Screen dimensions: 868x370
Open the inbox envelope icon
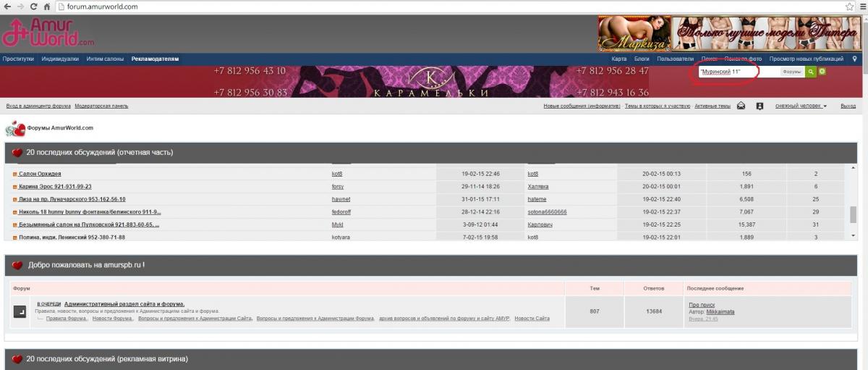741,106
